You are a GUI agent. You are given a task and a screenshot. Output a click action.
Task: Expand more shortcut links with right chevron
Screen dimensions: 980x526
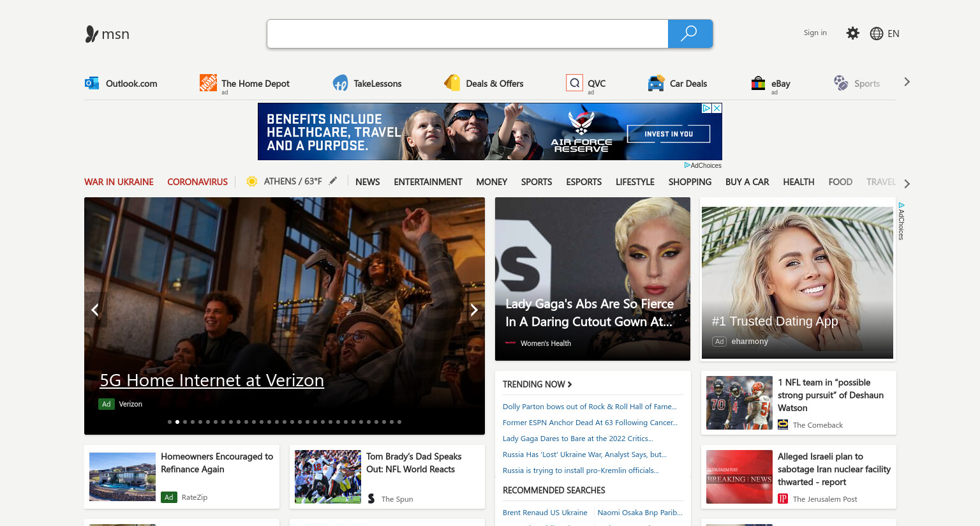(x=907, y=82)
